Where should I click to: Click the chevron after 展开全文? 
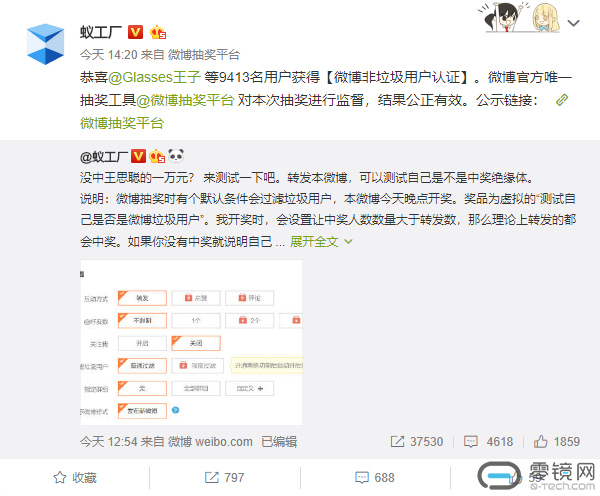click(348, 242)
